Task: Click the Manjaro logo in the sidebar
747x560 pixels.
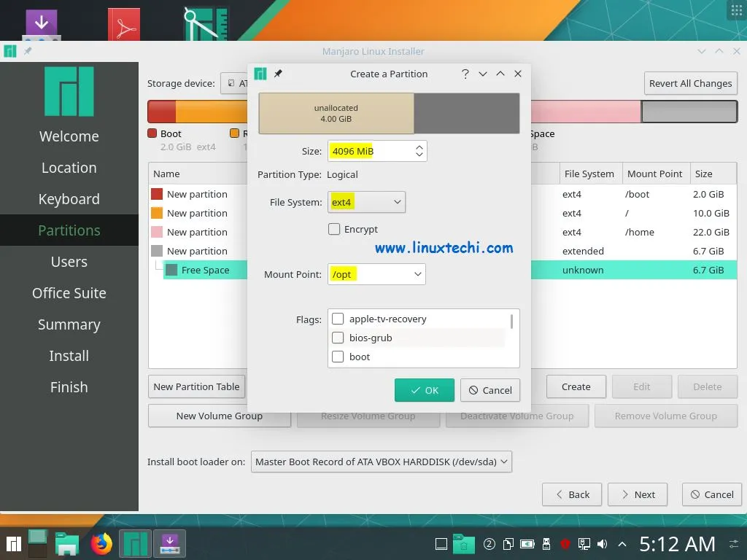Action: 69,90
